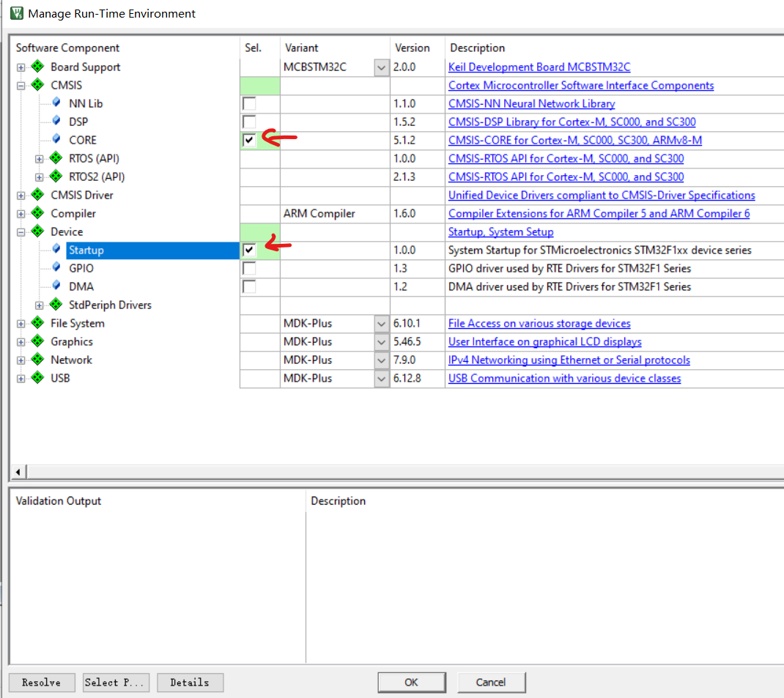This screenshot has width=784, height=698.
Task: Click the DSP blue component icon
Action: click(x=56, y=121)
